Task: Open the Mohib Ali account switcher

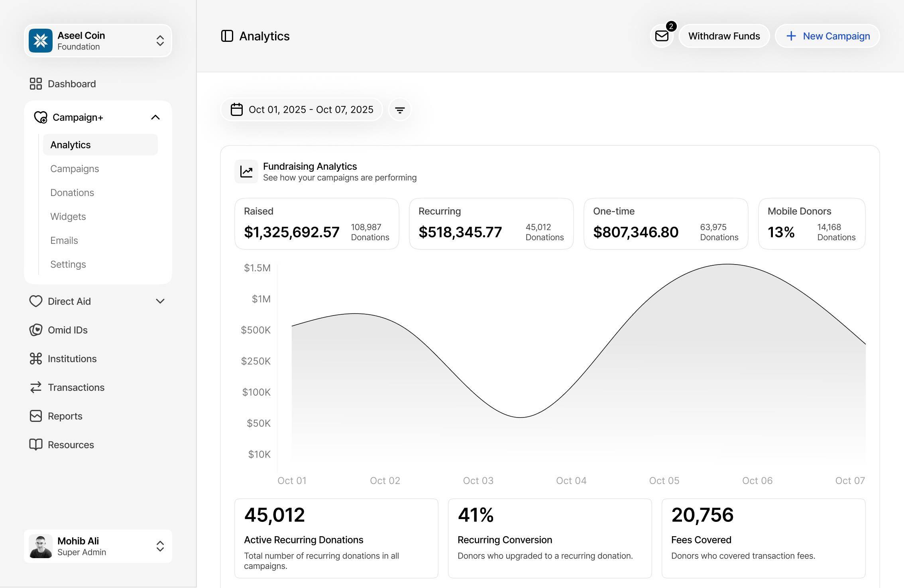Action: [98, 546]
